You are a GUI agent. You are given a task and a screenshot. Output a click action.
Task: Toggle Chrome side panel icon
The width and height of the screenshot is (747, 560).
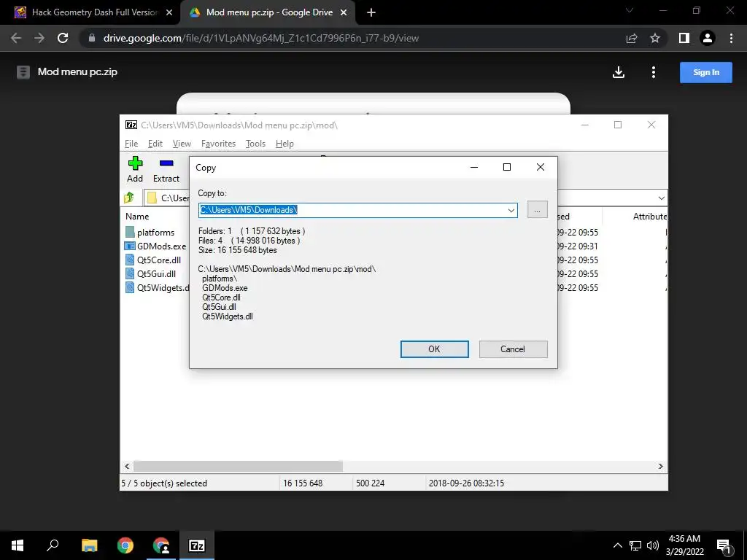tap(684, 38)
